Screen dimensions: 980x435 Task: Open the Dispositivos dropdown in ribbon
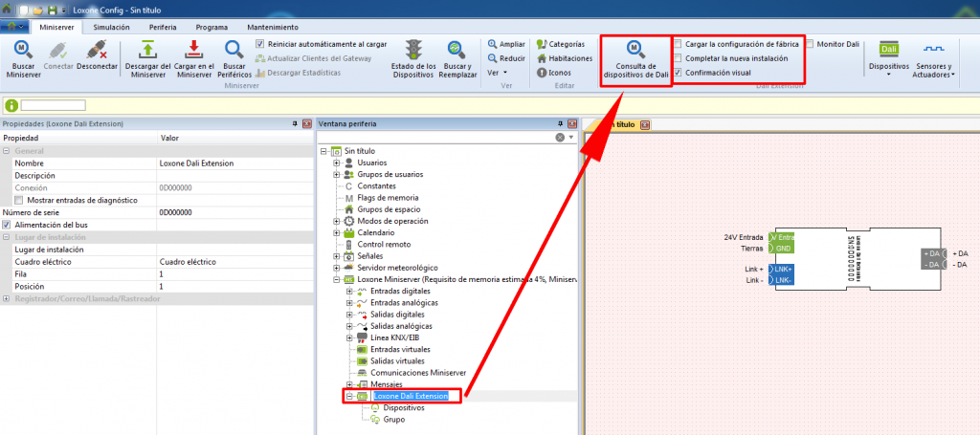[x=888, y=59]
